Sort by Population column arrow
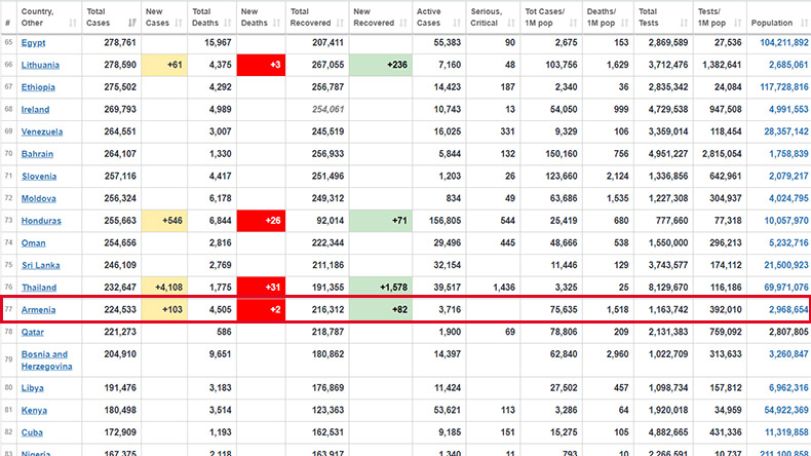 pos(804,23)
